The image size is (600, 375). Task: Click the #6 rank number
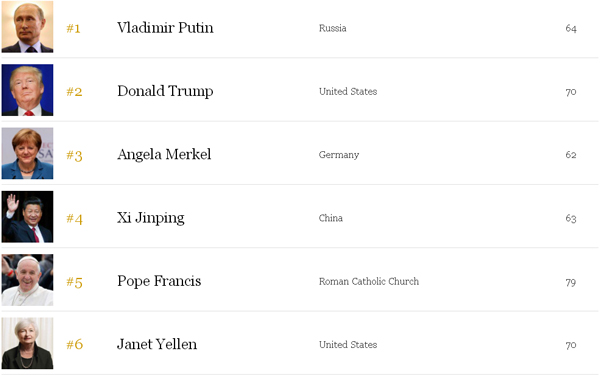coord(75,344)
